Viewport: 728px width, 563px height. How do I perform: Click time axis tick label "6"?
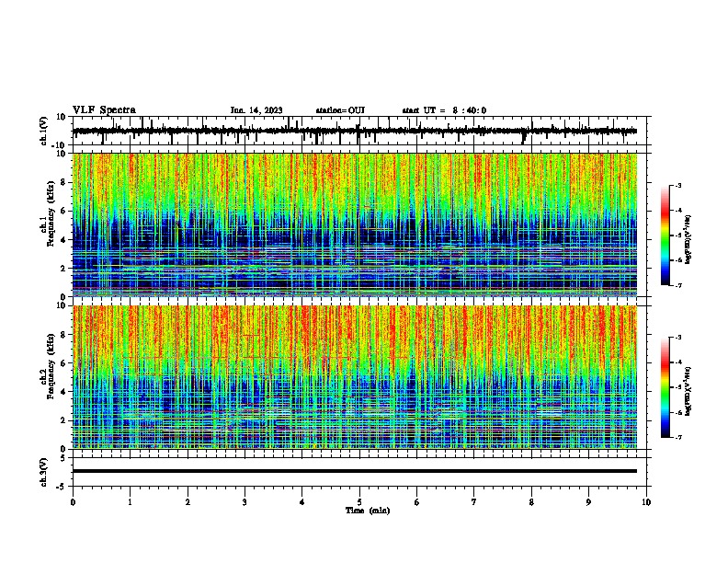[x=417, y=502]
